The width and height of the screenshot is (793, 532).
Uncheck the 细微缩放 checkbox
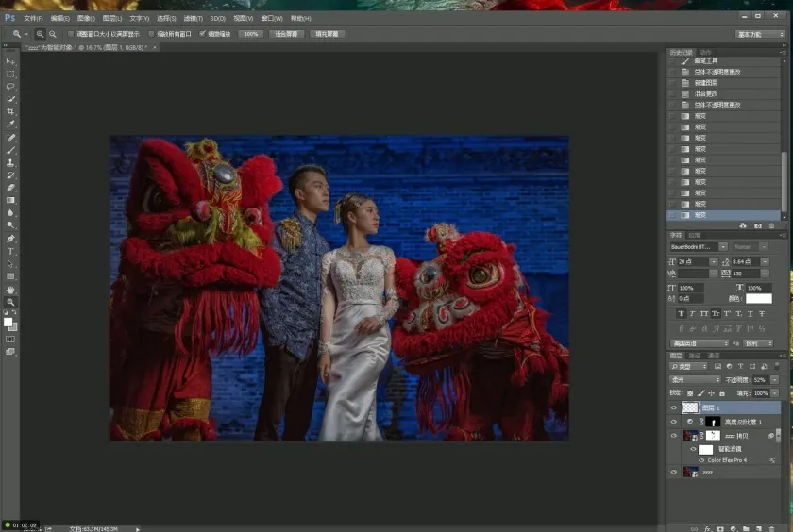[201, 34]
